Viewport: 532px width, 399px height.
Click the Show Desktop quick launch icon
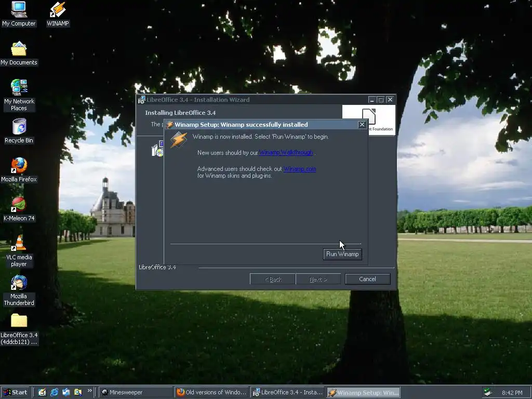click(42, 392)
